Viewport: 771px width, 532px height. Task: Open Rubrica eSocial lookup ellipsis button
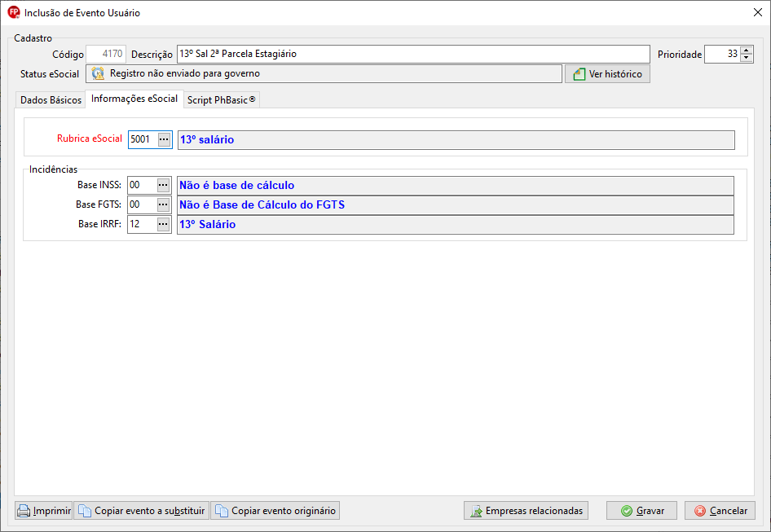pos(164,139)
